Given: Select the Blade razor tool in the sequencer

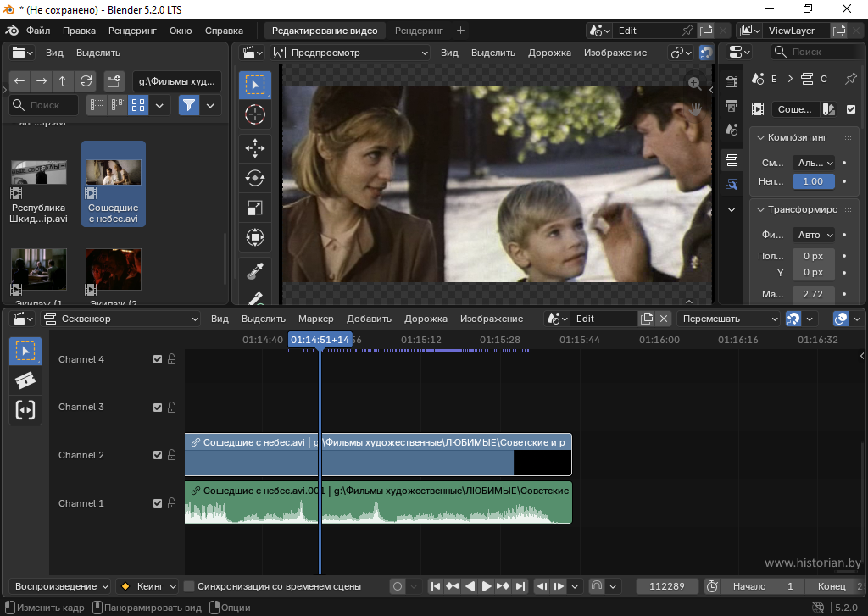Looking at the screenshot, I should pos(25,380).
